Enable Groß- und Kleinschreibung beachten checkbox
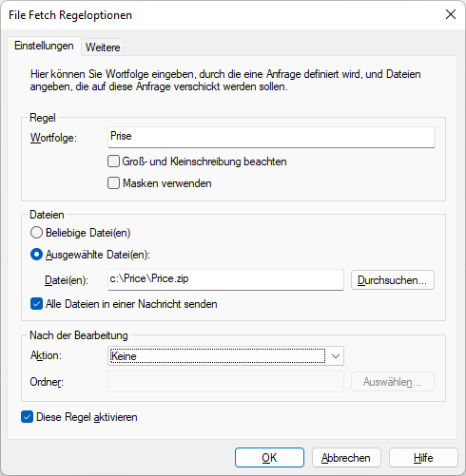 [113, 162]
